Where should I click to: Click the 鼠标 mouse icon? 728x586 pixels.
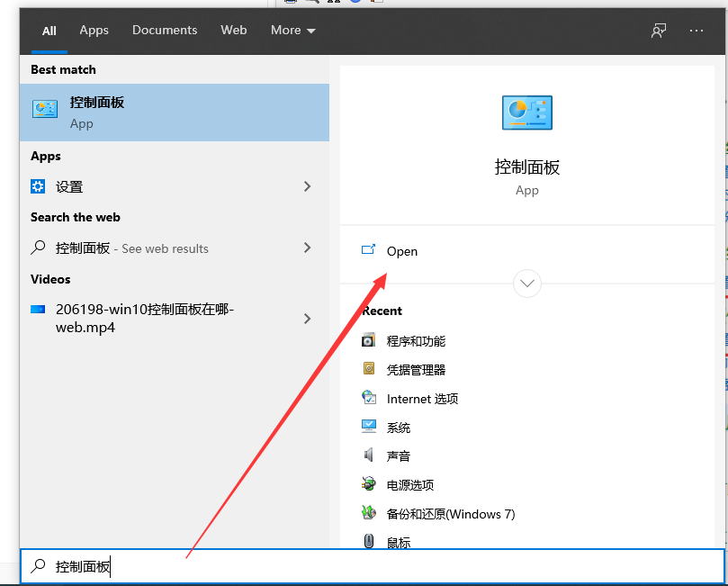(x=369, y=541)
